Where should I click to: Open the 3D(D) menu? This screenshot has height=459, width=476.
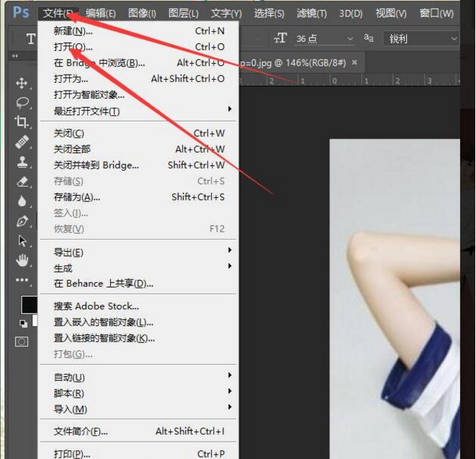(x=351, y=14)
